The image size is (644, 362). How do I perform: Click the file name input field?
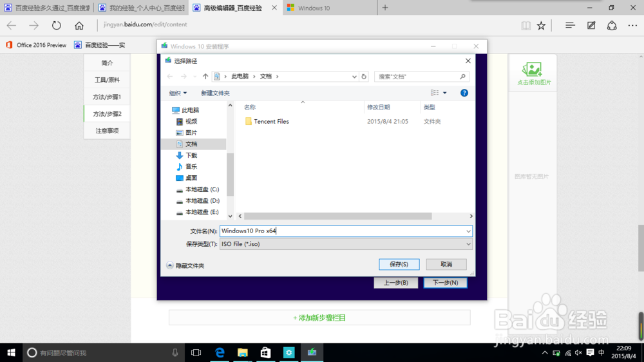[342, 231]
